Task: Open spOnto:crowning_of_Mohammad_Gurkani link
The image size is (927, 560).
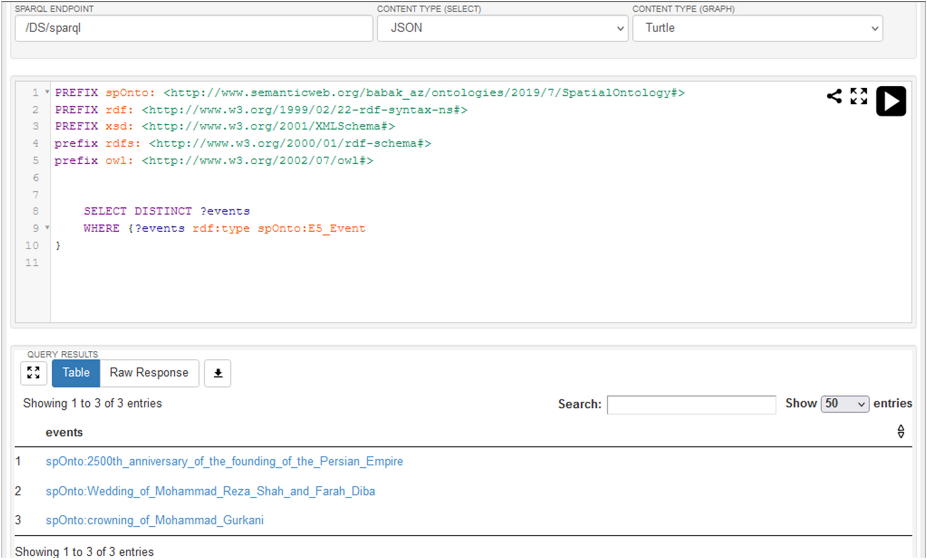Action: (x=154, y=520)
